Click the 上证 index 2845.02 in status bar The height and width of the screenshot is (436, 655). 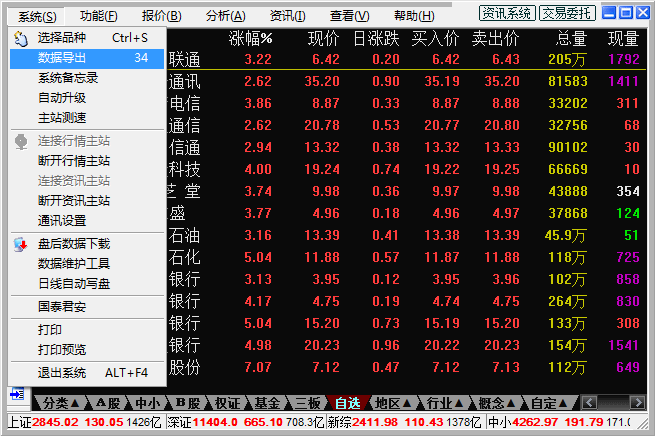[55, 422]
